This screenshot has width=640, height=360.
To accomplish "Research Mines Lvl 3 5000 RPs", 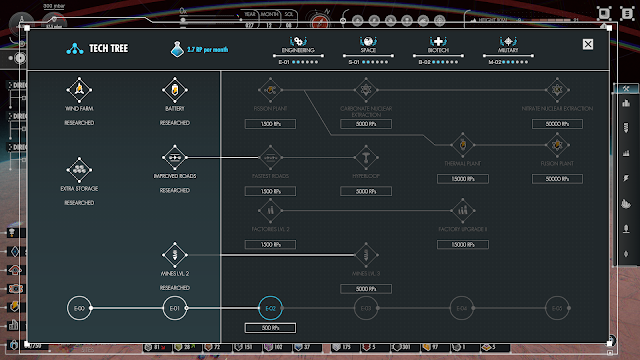I will point(366,289).
